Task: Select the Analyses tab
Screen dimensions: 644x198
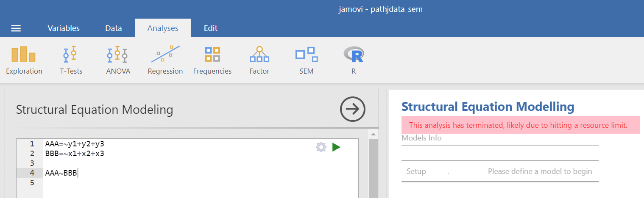Action: coord(163,28)
